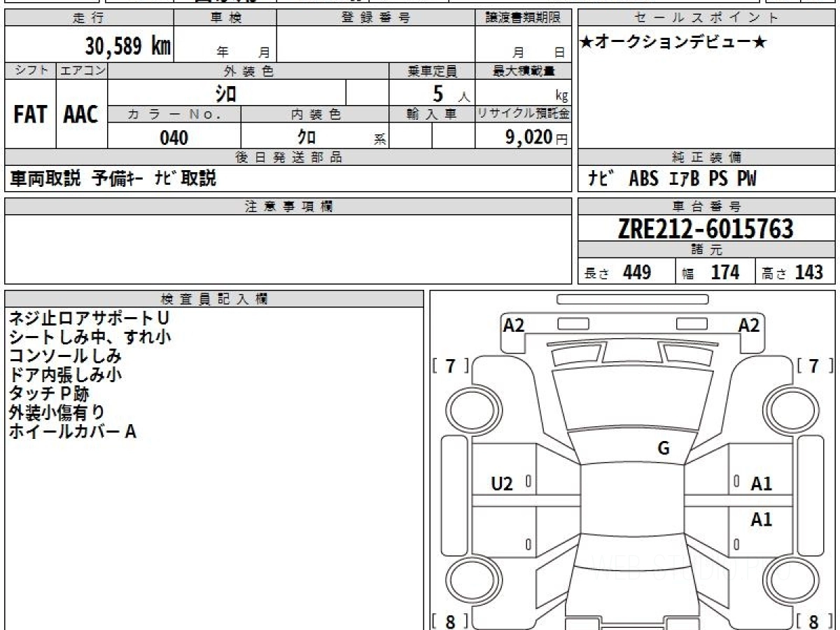Image resolution: width=840 pixels, height=630 pixels.
Task: Click the U2 damage mark on the car diagram
Action: point(502,483)
